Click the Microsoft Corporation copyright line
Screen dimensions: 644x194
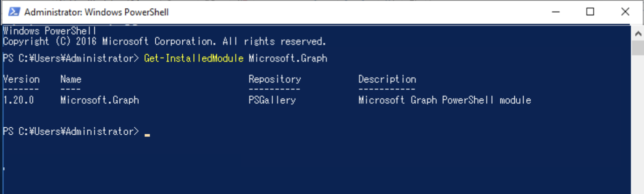pos(164,42)
